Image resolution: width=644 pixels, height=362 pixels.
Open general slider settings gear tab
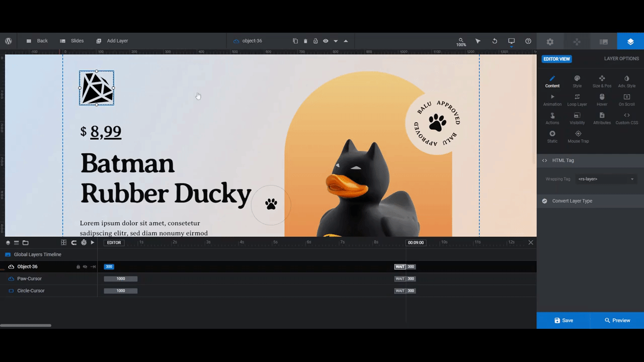coord(550,42)
